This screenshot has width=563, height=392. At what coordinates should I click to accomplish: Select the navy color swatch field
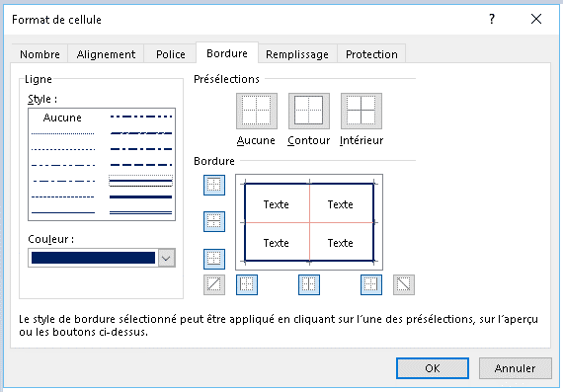pyautogui.click(x=94, y=258)
